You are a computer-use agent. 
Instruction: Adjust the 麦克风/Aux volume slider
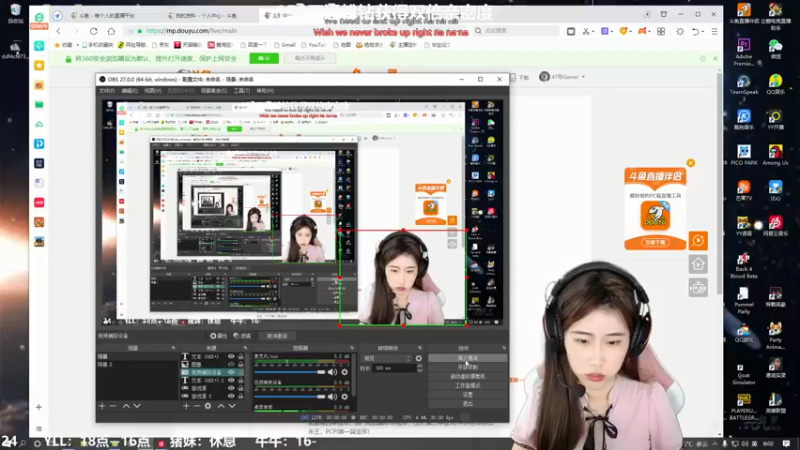pos(290,372)
